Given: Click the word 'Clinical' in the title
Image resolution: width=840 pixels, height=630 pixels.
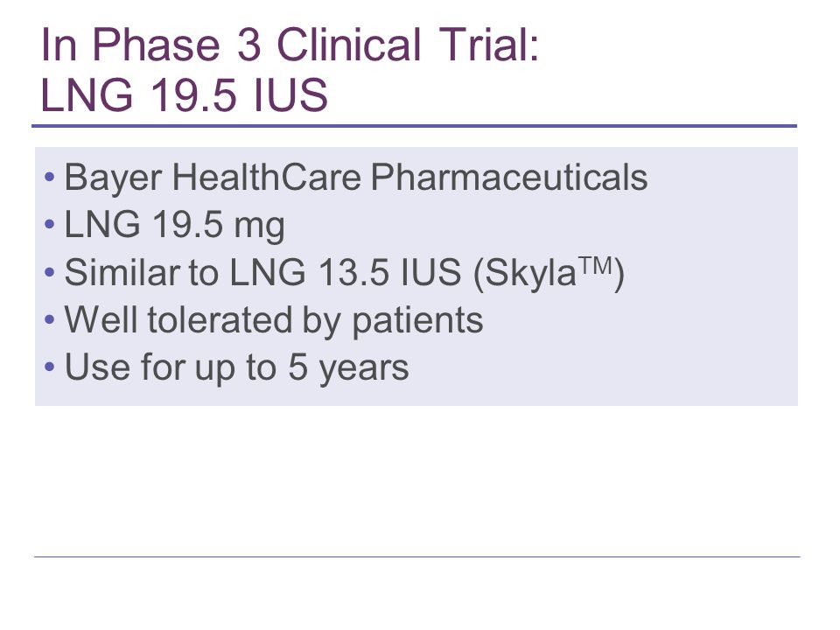Looking at the screenshot, I should click(349, 45).
